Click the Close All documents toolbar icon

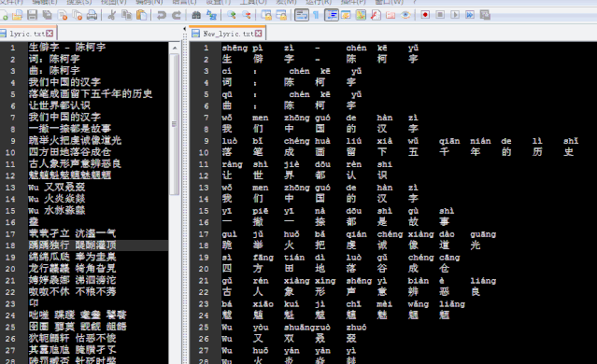coord(78,15)
